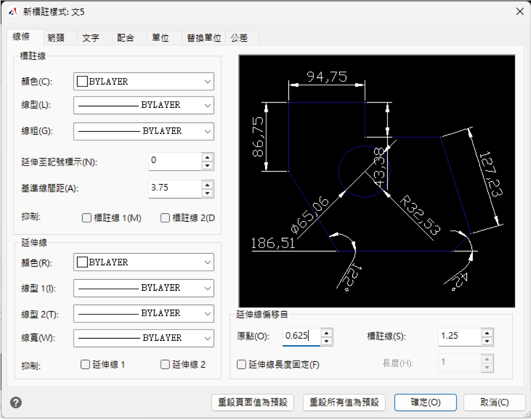Enable suppress 延伸線 2 checkbox
Viewport: 531px width, 420px height.
click(x=165, y=365)
